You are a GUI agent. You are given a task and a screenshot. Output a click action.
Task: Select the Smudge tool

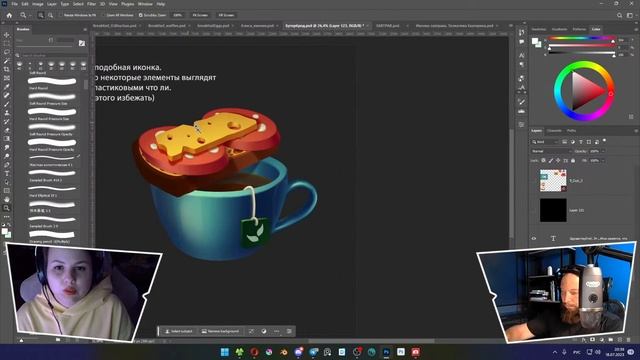click(x=7, y=147)
